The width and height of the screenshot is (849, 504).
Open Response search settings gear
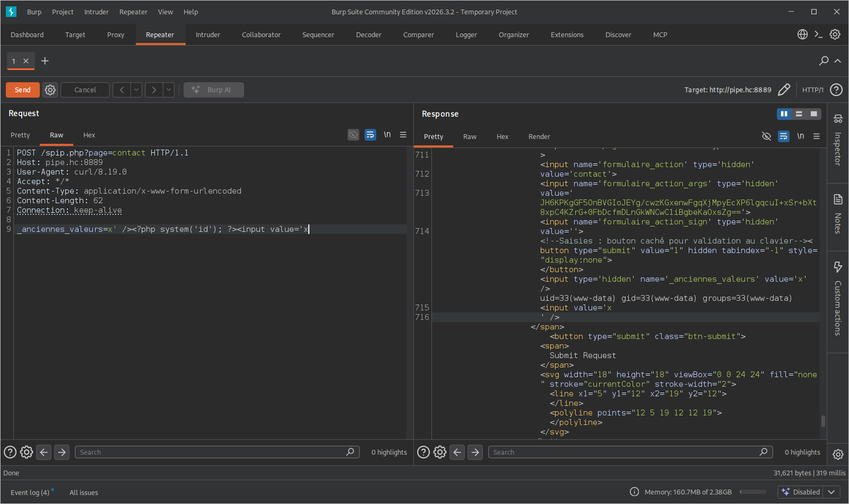click(440, 452)
